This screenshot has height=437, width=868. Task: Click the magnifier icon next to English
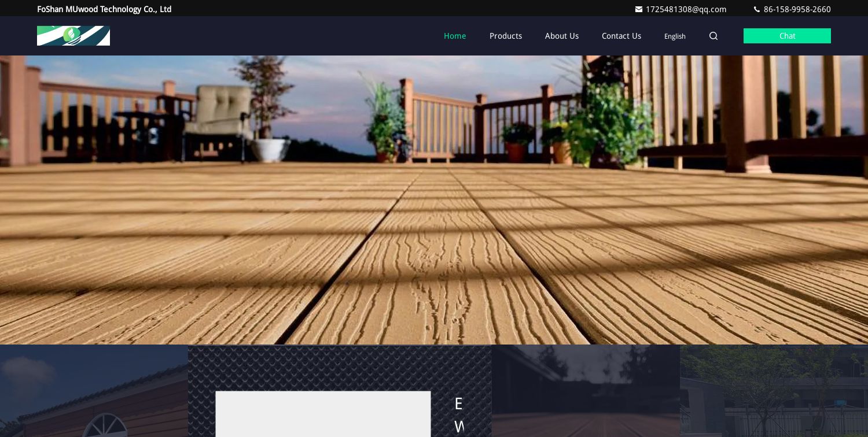coord(713,36)
